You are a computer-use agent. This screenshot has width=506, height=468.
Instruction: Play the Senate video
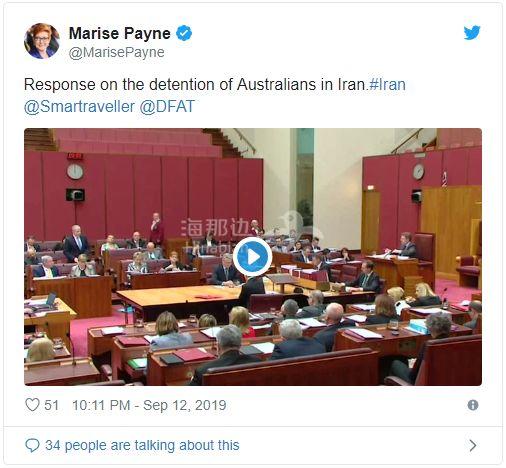point(252,257)
